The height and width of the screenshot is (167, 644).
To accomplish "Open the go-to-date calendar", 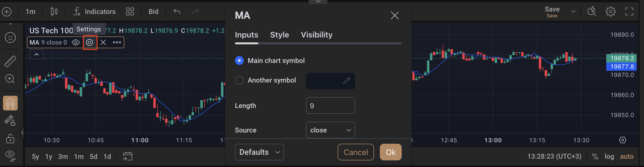I will [128, 156].
